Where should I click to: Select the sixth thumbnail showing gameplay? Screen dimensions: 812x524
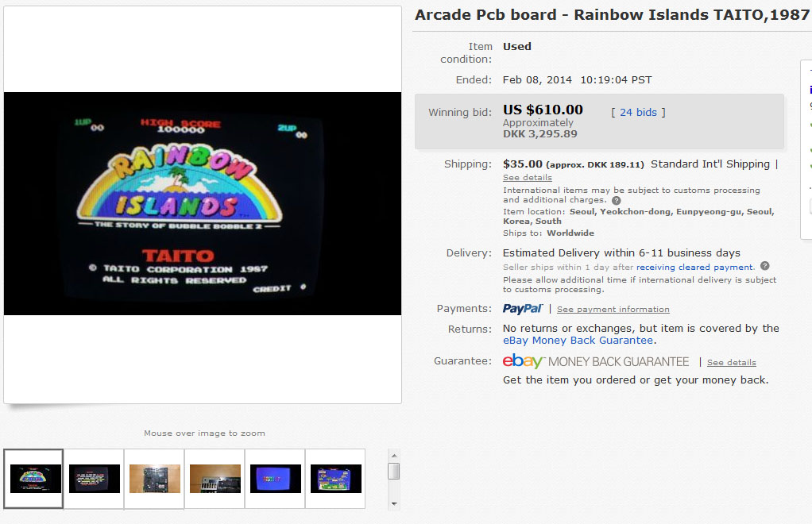pyautogui.click(x=335, y=479)
